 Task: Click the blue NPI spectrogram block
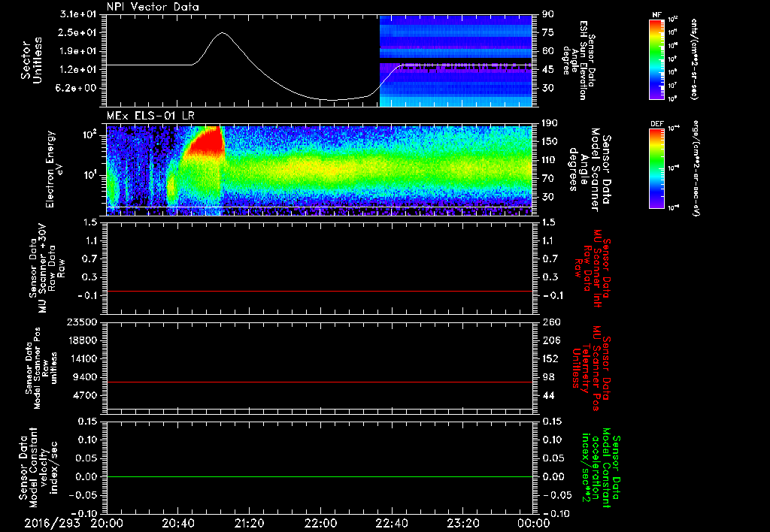(x=456, y=61)
